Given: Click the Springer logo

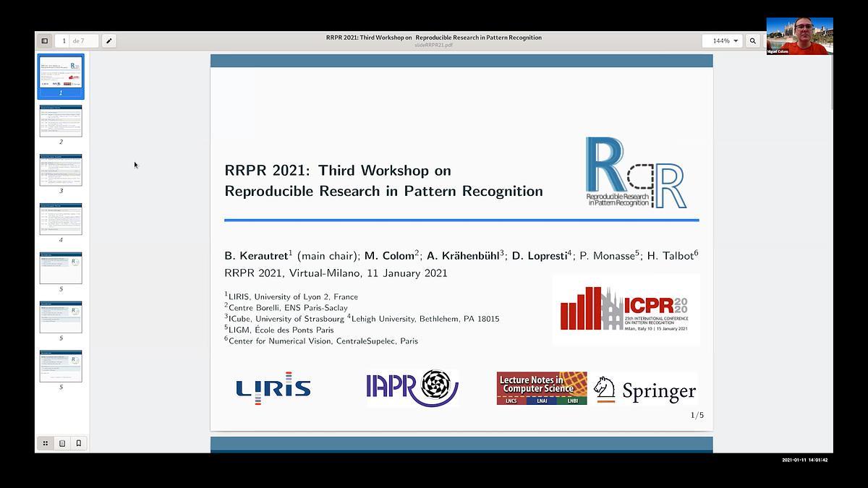Looking at the screenshot, I should tap(645, 390).
